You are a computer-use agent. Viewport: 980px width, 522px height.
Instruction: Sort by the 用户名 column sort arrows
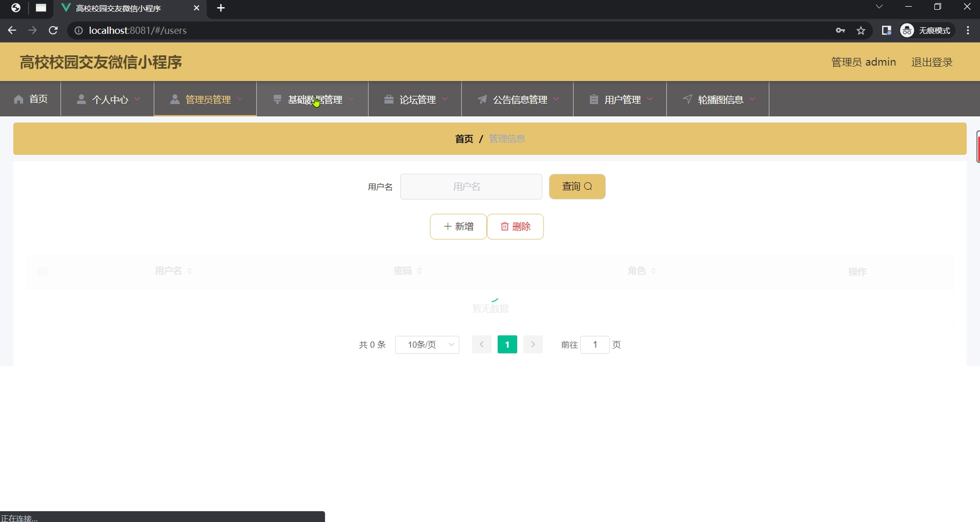coord(190,271)
